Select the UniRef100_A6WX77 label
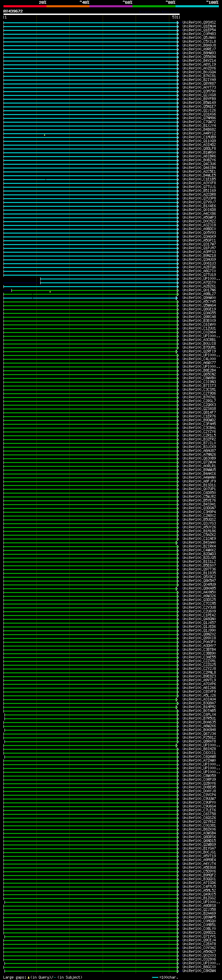This screenshot has height=980, width=222. click(199, 363)
